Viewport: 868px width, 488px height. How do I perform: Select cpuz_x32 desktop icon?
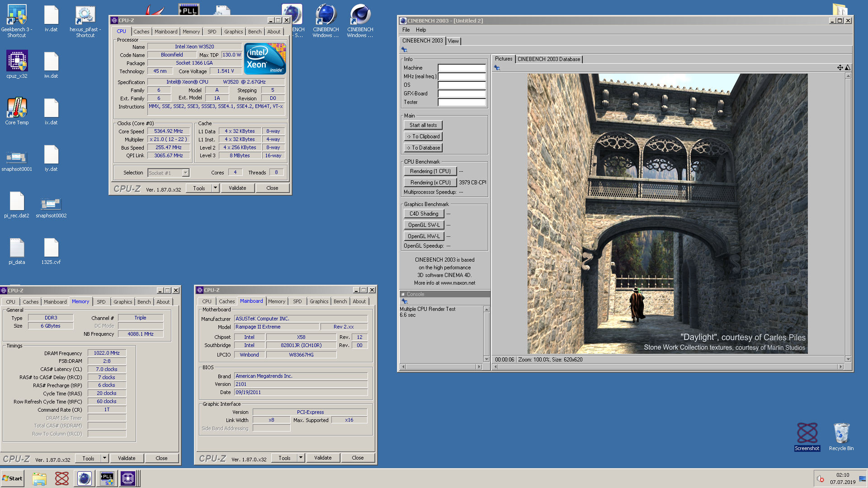(17, 64)
